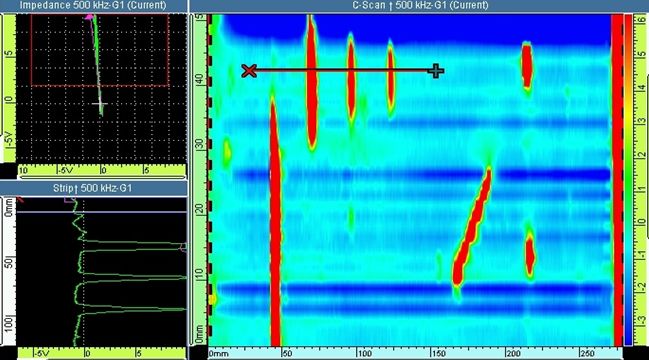This screenshot has width=649, height=360.
Task: Select the purple marker at Strip right edge
Action: coord(183,247)
